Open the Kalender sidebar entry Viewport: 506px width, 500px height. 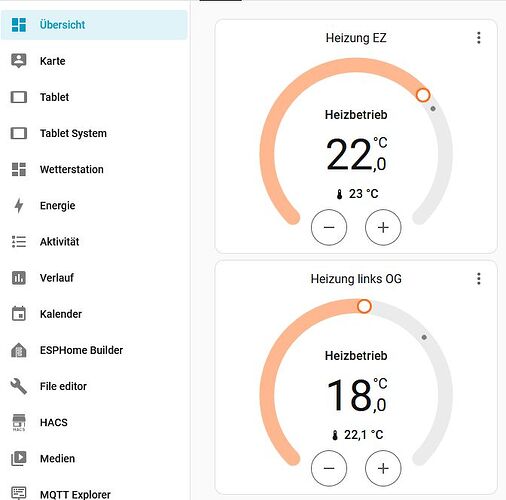tap(94, 314)
